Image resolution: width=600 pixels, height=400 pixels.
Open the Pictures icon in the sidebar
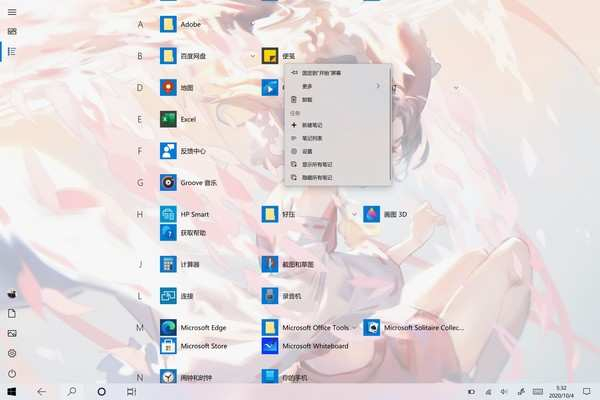click(x=12, y=333)
